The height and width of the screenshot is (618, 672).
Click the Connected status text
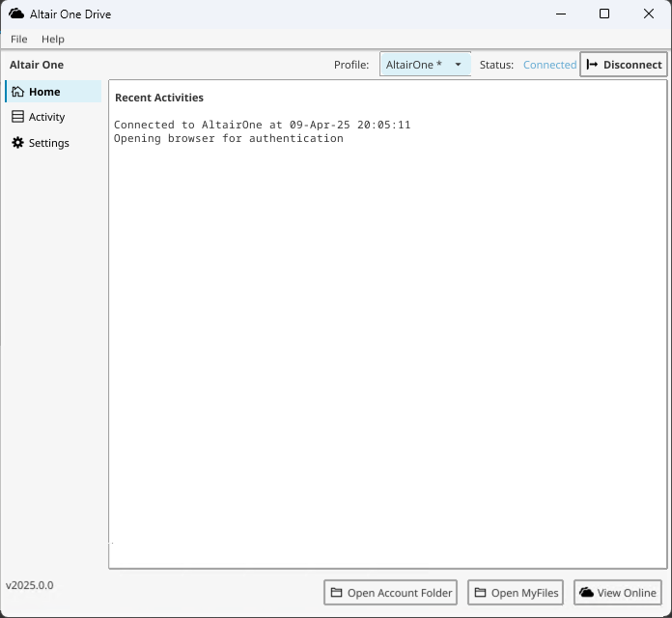pyautogui.click(x=549, y=65)
